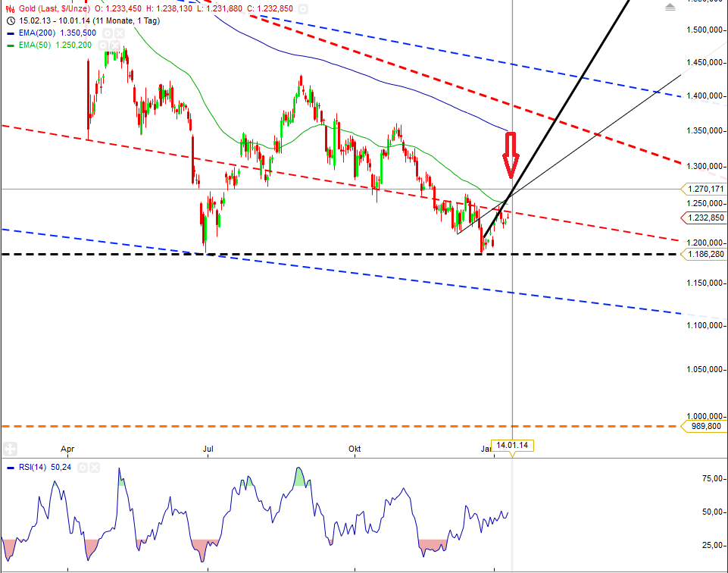Click the clock icon showing chart period

click(x=11, y=20)
